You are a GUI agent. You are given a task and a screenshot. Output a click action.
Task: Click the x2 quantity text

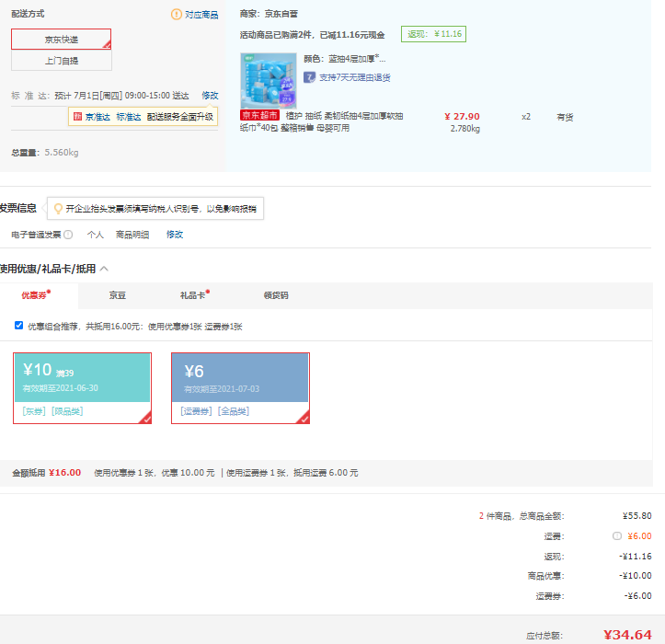526,117
